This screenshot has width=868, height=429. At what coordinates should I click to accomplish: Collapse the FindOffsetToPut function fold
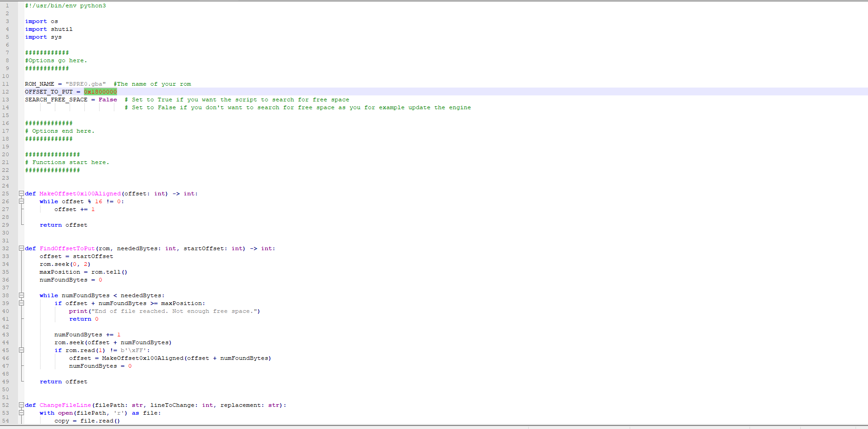point(21,248)
